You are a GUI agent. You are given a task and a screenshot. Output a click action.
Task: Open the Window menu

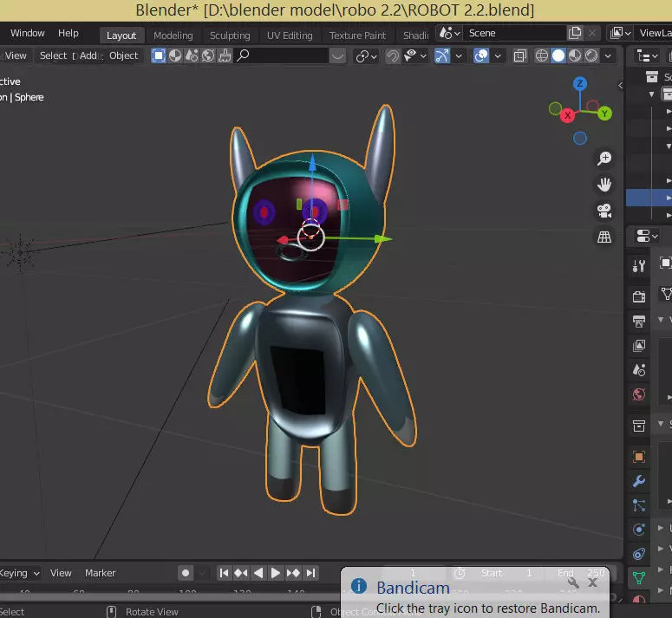coord(28,33)
